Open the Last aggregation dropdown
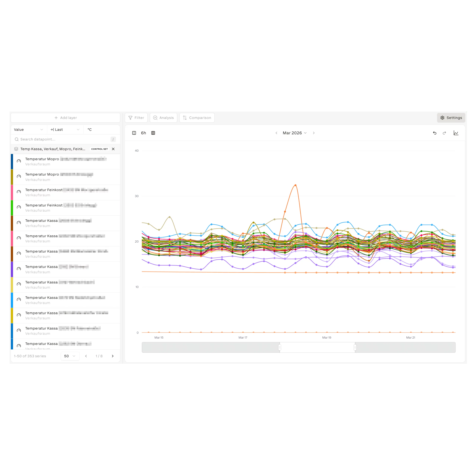Screen dimensions: 476x476 [65, 130]
